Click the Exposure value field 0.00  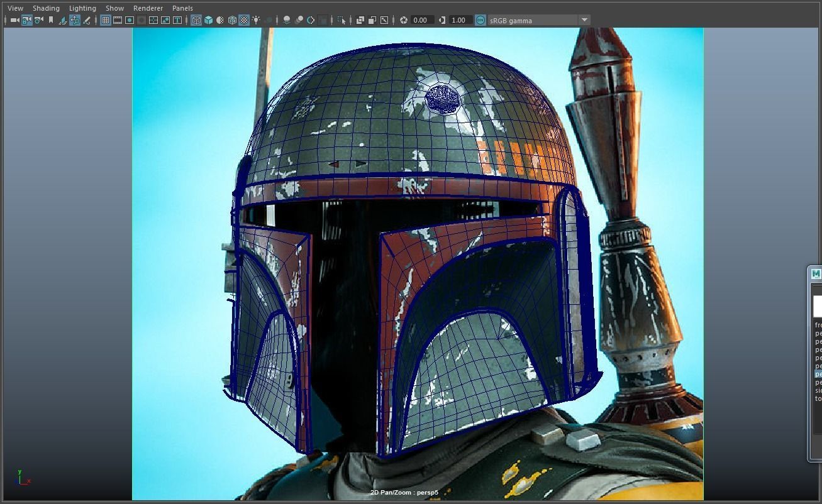[421, 20]
